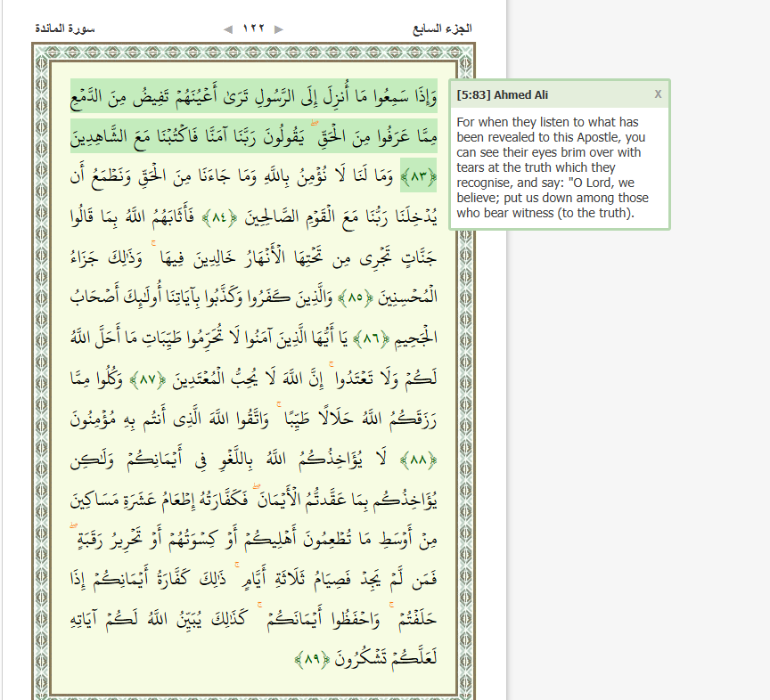
Task: Click the first highlighted line of verse 83
Action: (254, 95)
